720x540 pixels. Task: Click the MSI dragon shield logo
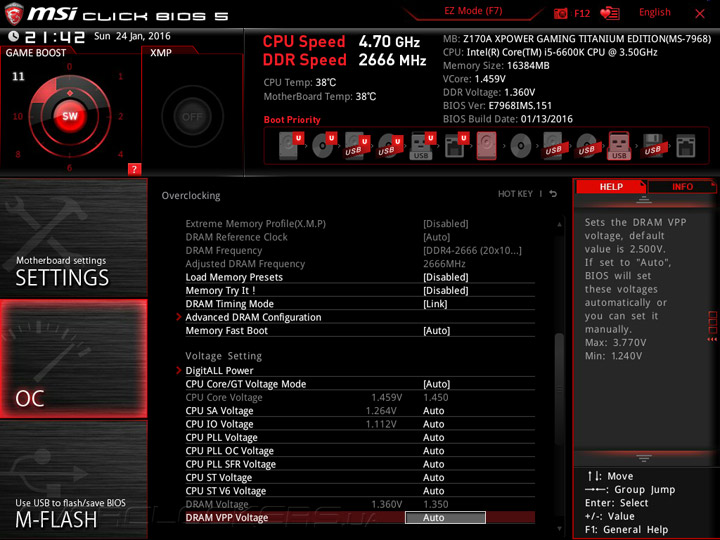[13, 14]
